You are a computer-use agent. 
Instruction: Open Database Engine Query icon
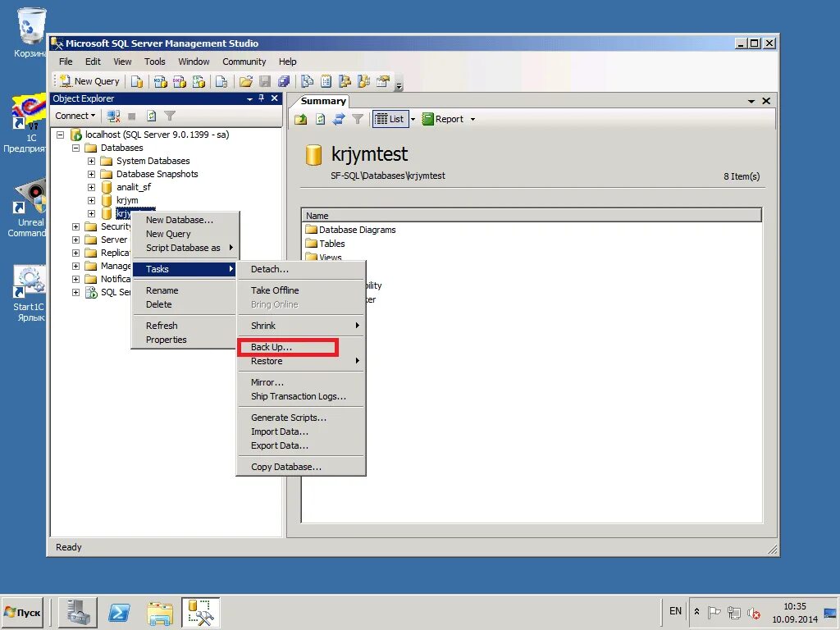coord(137,81)
